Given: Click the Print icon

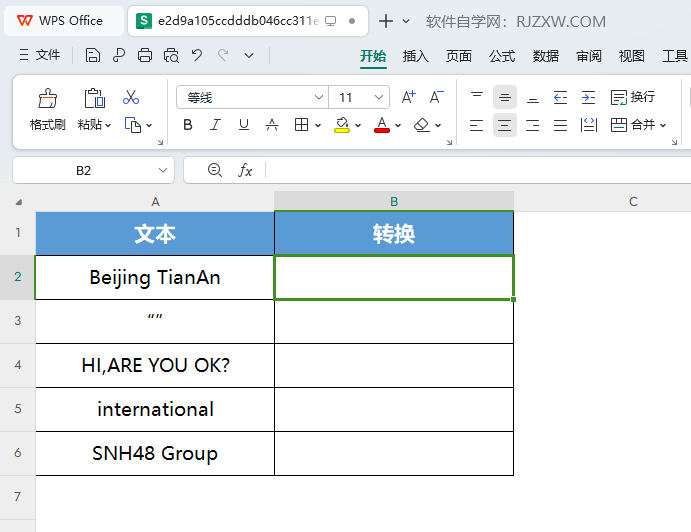Looking at the screenshot, I should pyautogui.click(x=145, y=56).
